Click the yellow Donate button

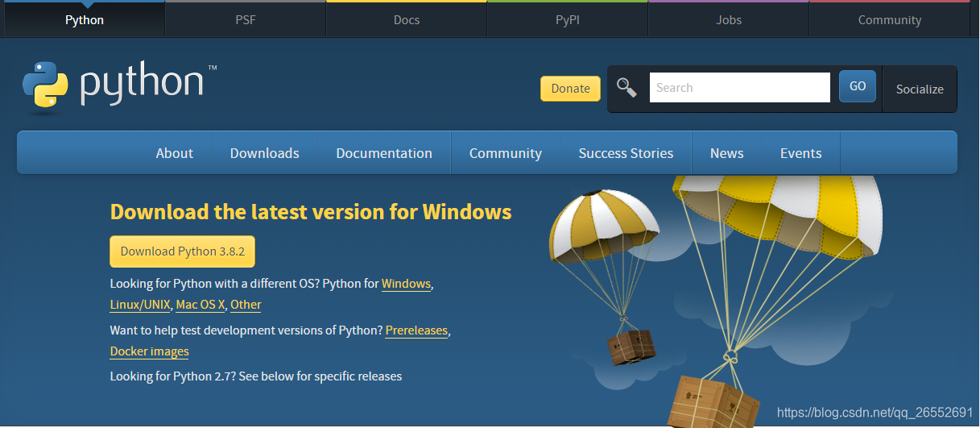point(570,89)
